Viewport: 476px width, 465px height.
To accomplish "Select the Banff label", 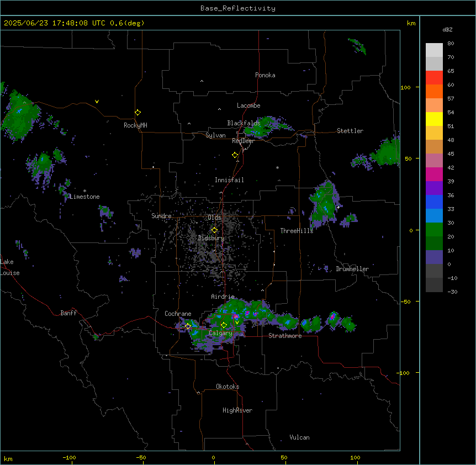I will [68, 313].
